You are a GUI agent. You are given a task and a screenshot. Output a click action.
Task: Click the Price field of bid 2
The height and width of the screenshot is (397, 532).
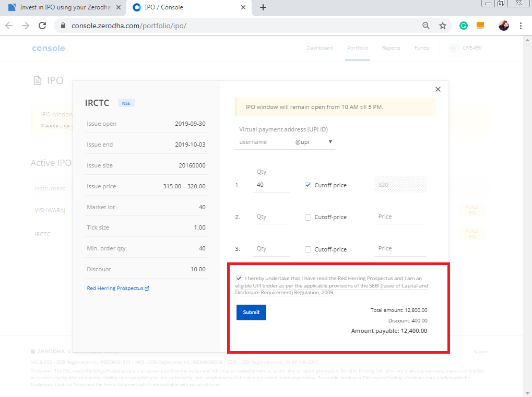[400, 216]
